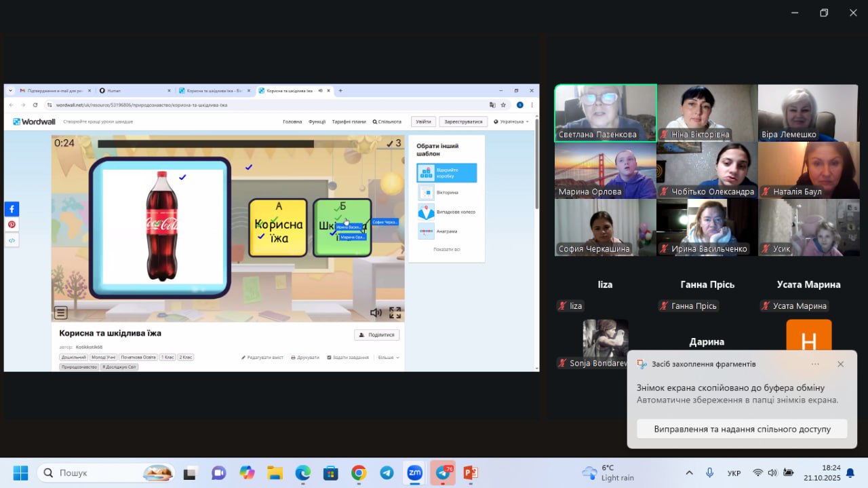868x488 pixels.
Task: Open Telegram from the taskbar
Action: [x=387, y=472]
